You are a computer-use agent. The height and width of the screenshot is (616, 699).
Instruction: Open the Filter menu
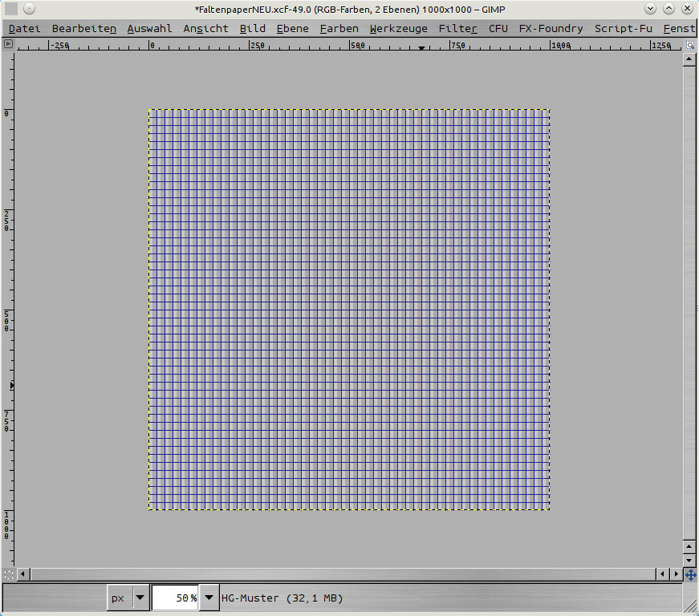click(457, 28)
